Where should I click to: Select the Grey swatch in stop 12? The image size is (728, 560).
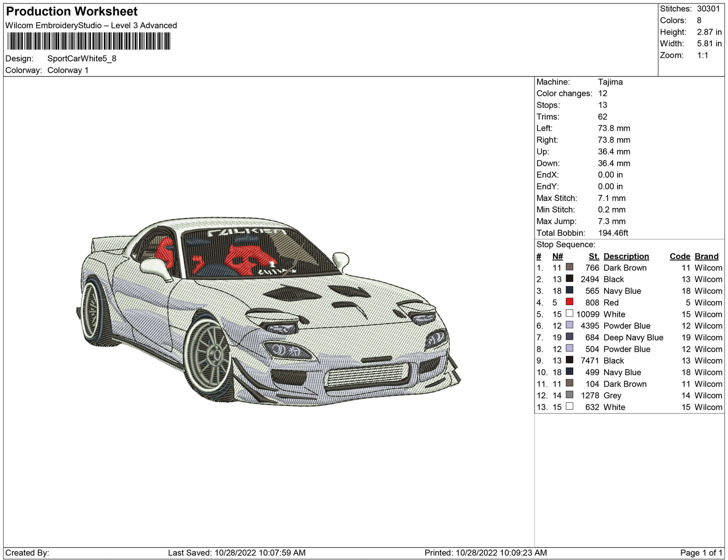tap(569, 395)
